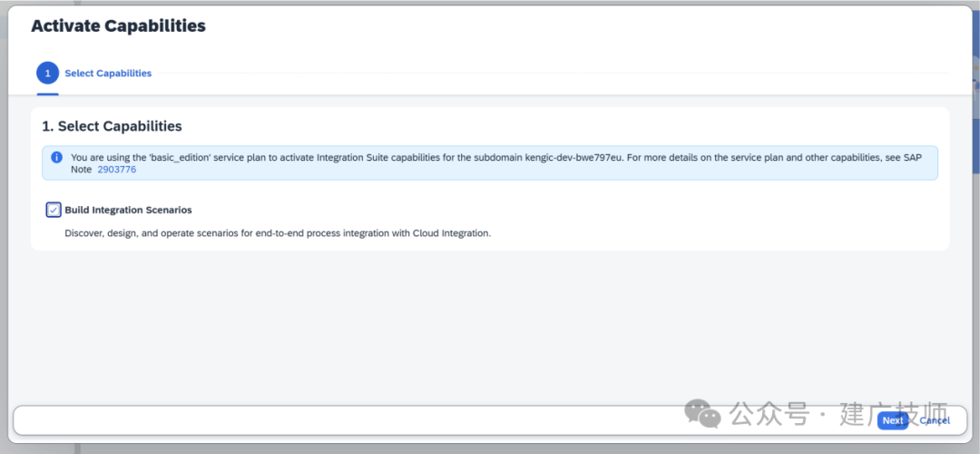Click the Next button
The height and width of the screenshot is (454, 980).
[x=893, y=420]
